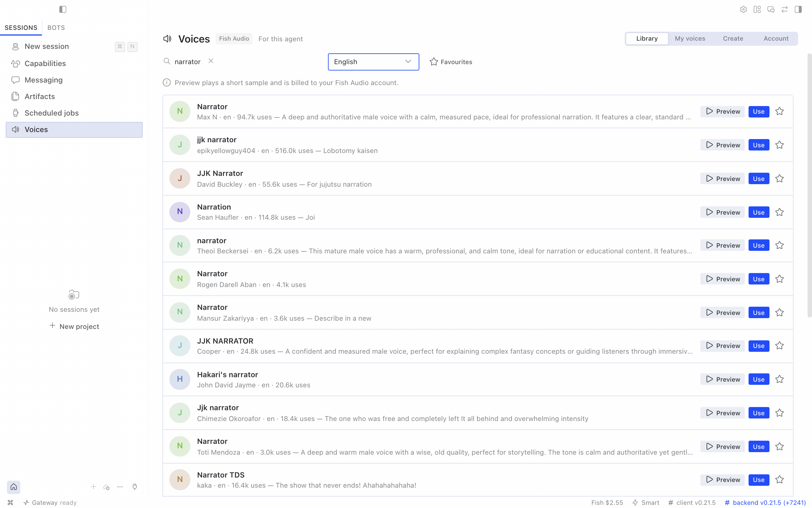812x508 pixels.
Task: Click New project link
Action: point(74,326)
